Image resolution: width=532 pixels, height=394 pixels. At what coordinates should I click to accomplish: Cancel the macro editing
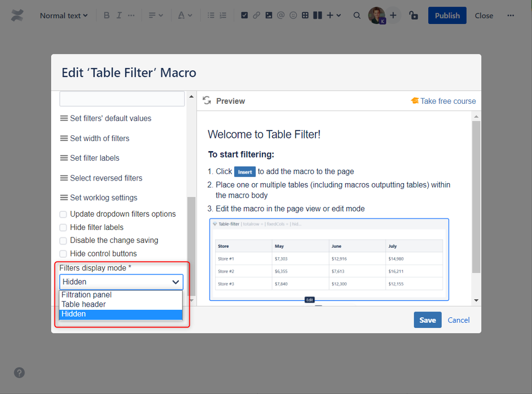[x=459, y=320]
